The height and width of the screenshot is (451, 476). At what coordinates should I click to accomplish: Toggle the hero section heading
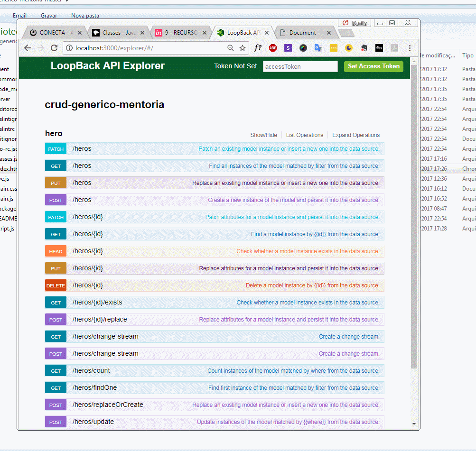[54, 133]
